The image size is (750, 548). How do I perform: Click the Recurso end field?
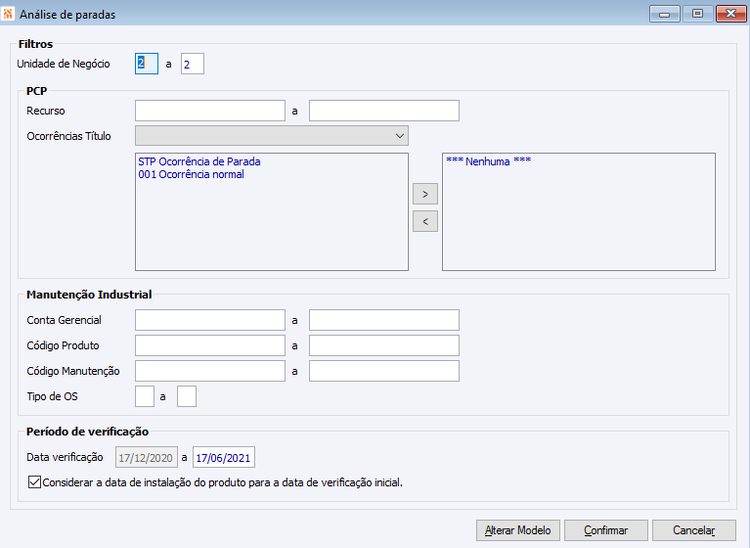384,110
